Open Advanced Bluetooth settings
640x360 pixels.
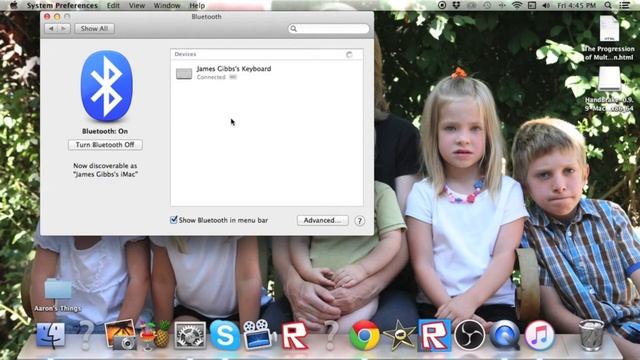[322, 220]
